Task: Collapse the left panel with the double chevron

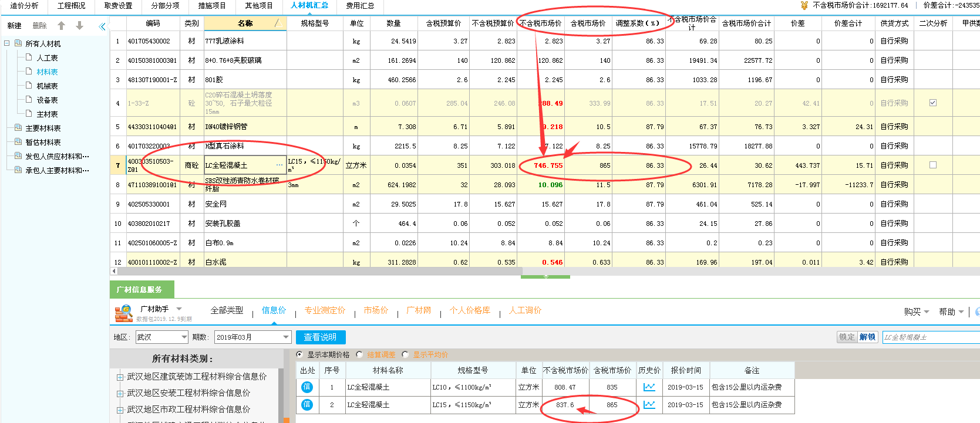Action: coord(103,26)
